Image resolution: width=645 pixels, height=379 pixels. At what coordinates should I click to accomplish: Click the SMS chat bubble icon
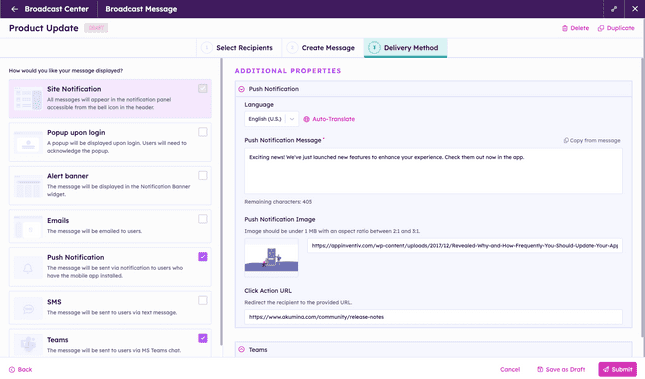tap(28, 309)
